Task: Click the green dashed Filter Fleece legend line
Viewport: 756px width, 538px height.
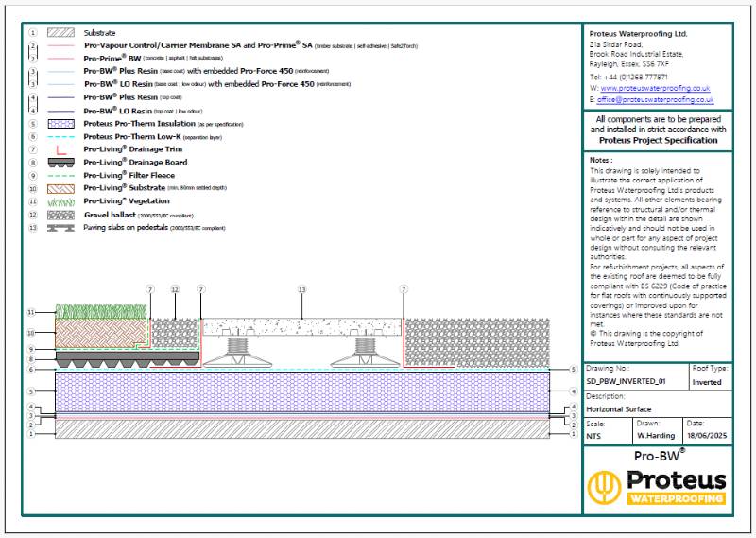Action: pos(60,176)
